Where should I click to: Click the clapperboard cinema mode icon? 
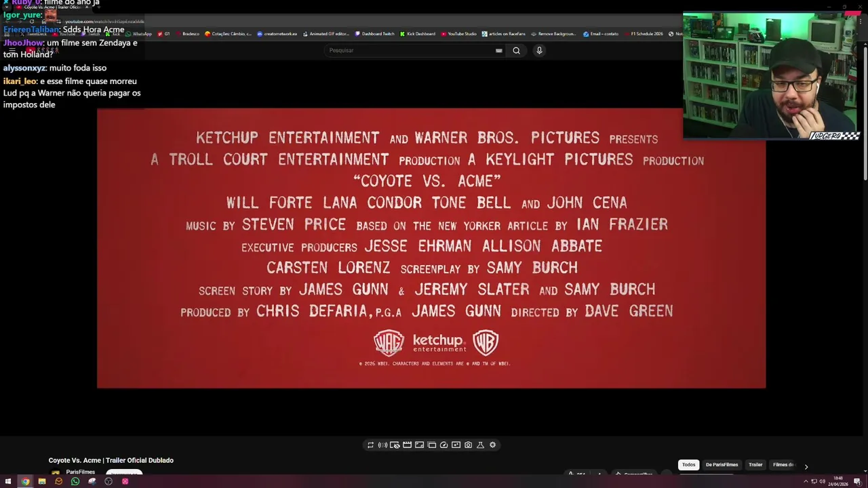407,445
